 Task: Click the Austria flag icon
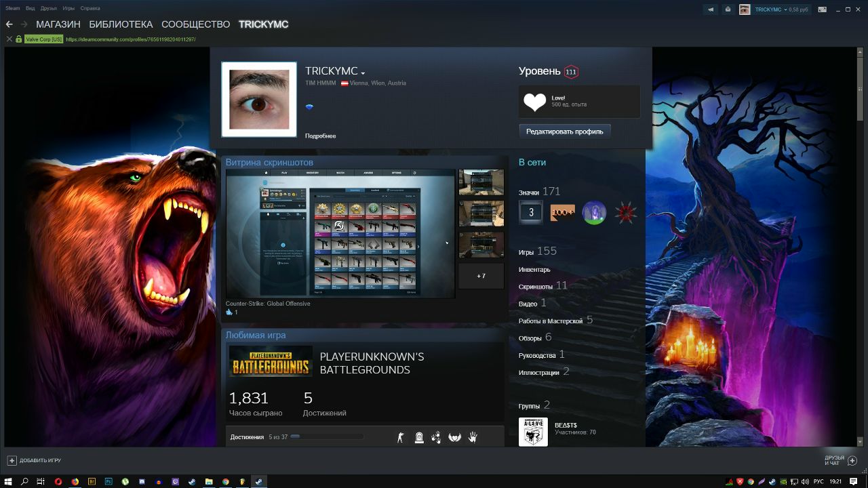coord(344,83)
